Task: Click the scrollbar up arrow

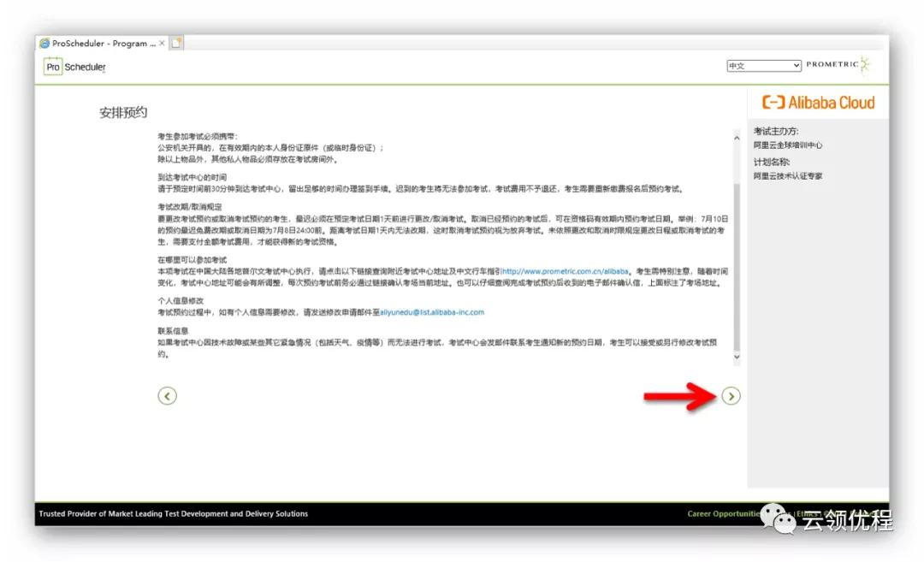Action: (x=737, y=137)
